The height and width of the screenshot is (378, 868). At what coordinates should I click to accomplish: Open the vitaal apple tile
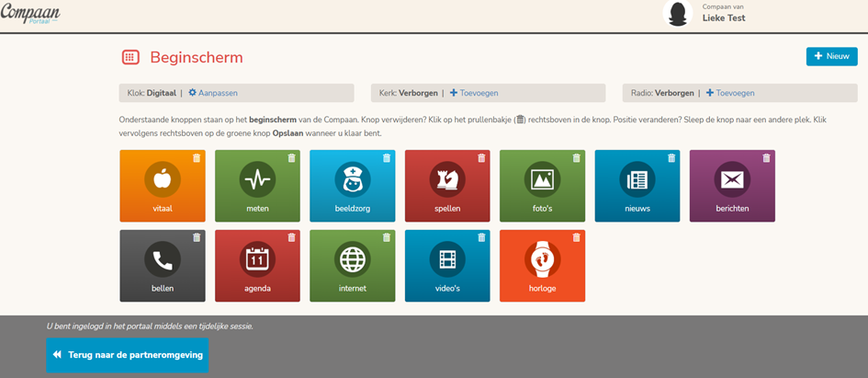coord(163,186)
